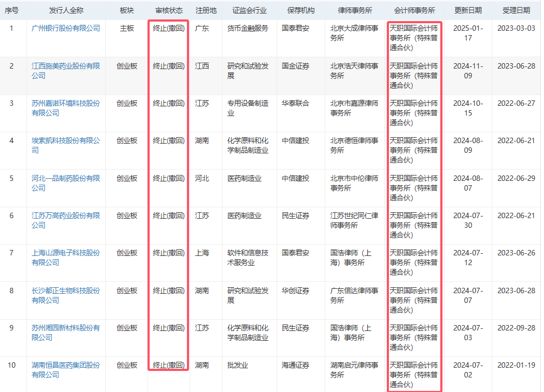Viewport: 544px width, 392px height.
Task: Select 专用设备制造业 industry cell
Action: point(248,108)
